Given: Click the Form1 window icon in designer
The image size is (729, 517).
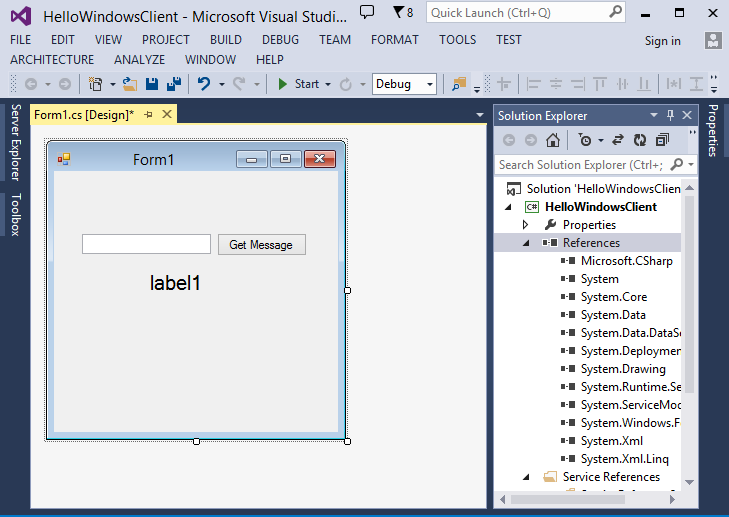Looking at the screenshot, I should pos(64,159).
